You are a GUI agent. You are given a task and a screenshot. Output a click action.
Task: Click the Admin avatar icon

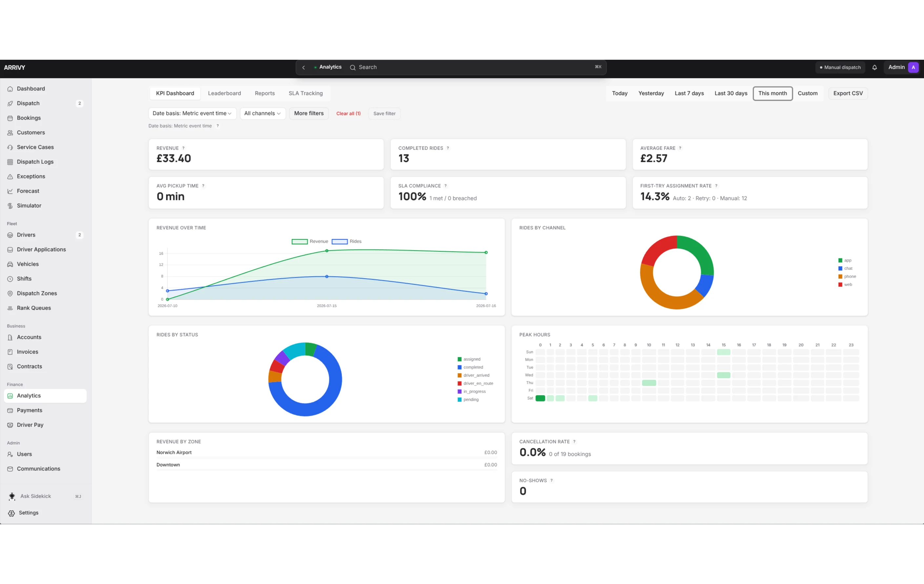913,67
